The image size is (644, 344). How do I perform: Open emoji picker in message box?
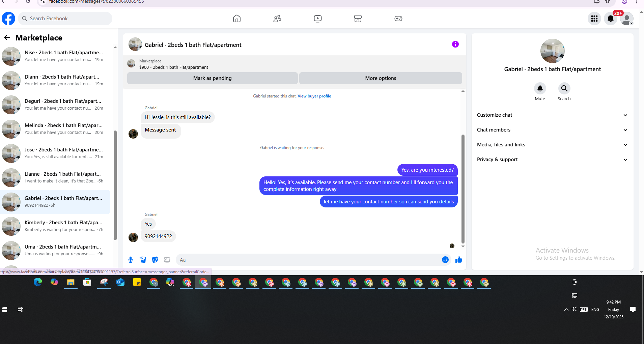(445, 260)
